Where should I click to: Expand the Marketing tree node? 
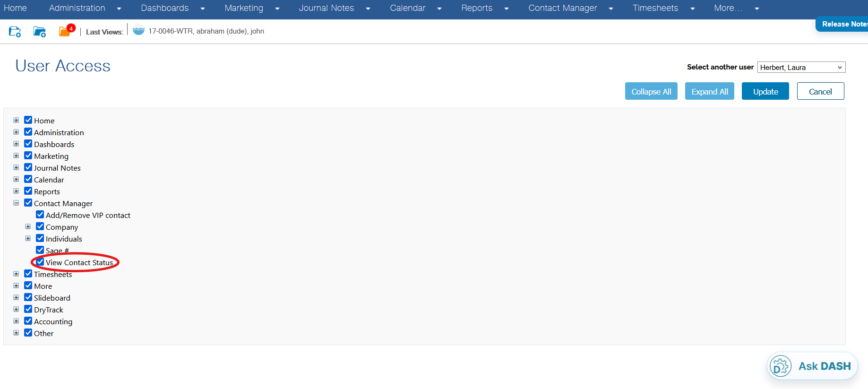(x=16, y=156)
